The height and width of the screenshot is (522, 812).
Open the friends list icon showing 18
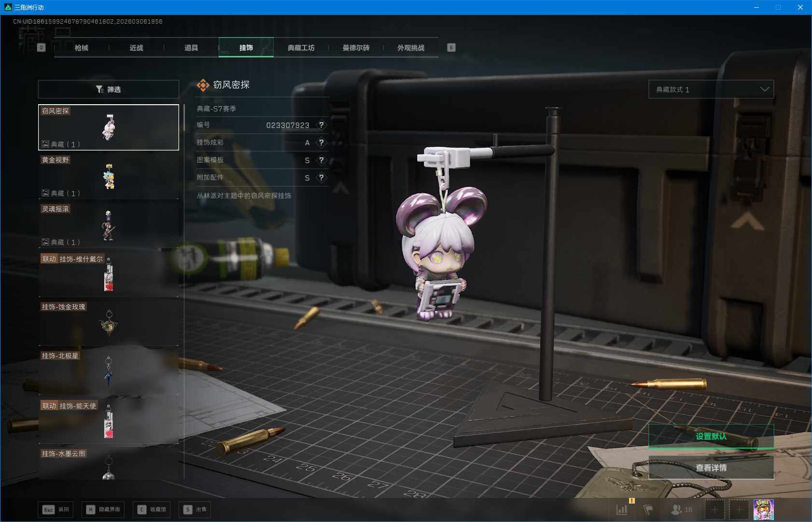tap(682, 509)
